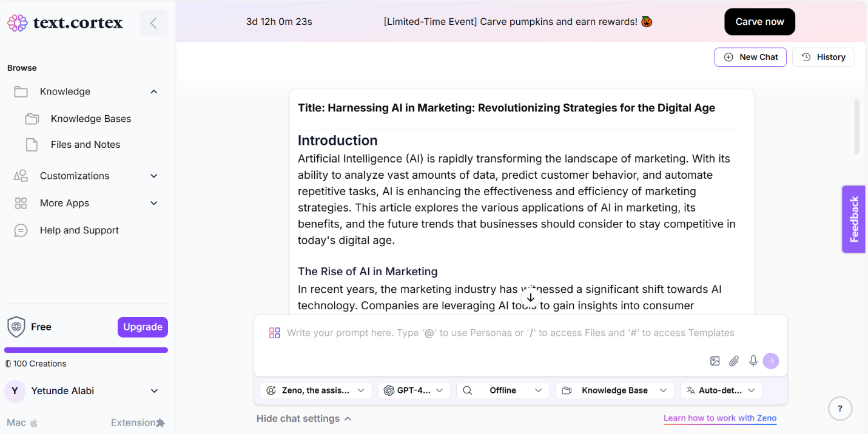Click the creations coin icon
This screenshot has height=434, width=868.
[8, 364]
